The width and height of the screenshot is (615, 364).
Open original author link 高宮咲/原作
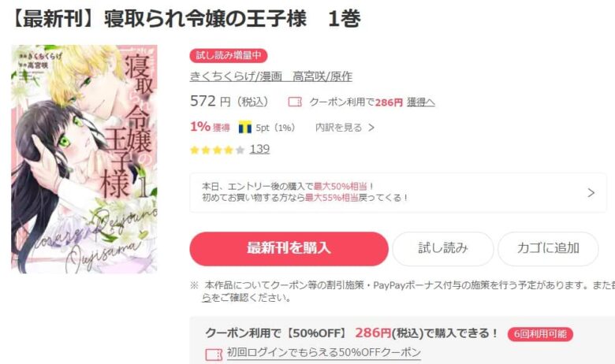point(322,76)
